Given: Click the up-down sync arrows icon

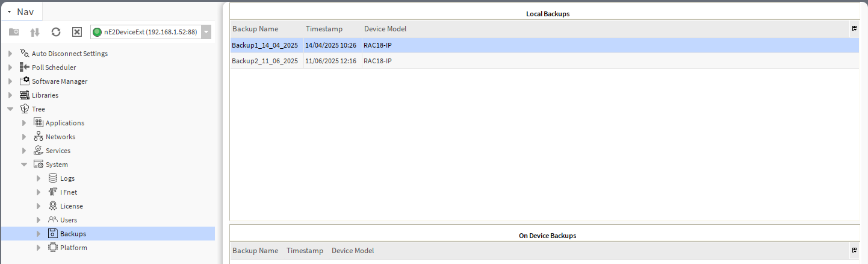Looking at the screenshot, I should coord(35,32).
